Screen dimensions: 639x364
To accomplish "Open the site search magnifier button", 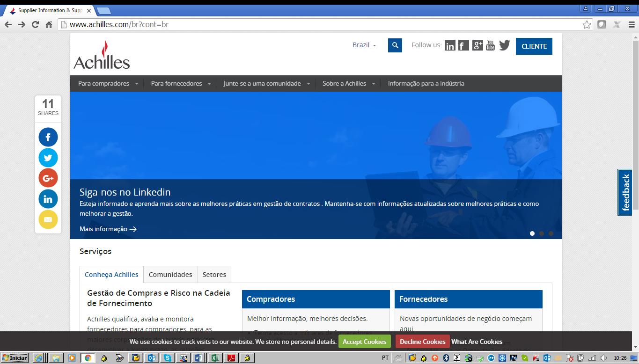I will coord(395,45).
